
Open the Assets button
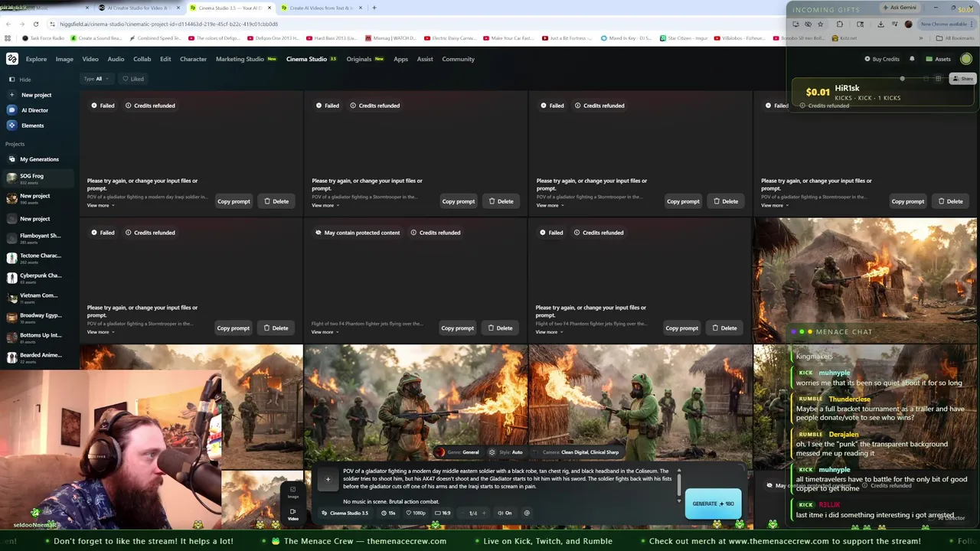point(938,59)
